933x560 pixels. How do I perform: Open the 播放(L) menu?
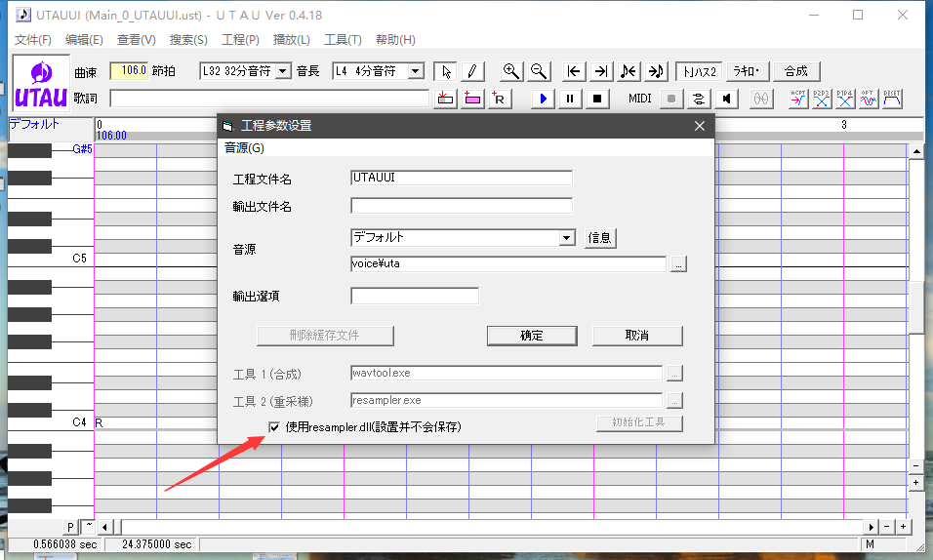click(x=292, y=40)
